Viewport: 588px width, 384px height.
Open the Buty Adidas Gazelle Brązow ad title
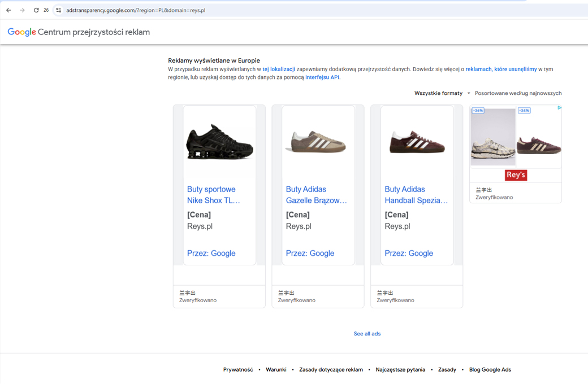(x=316, y=195)
